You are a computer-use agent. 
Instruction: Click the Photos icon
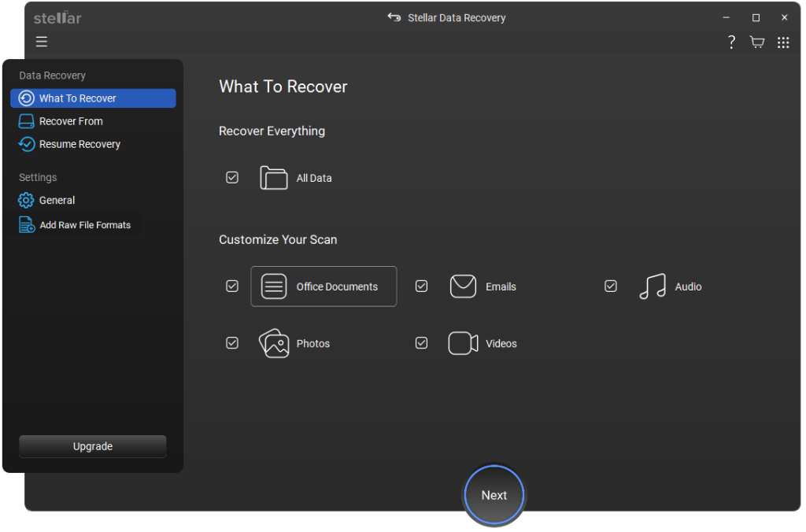(x=273, y=343)
